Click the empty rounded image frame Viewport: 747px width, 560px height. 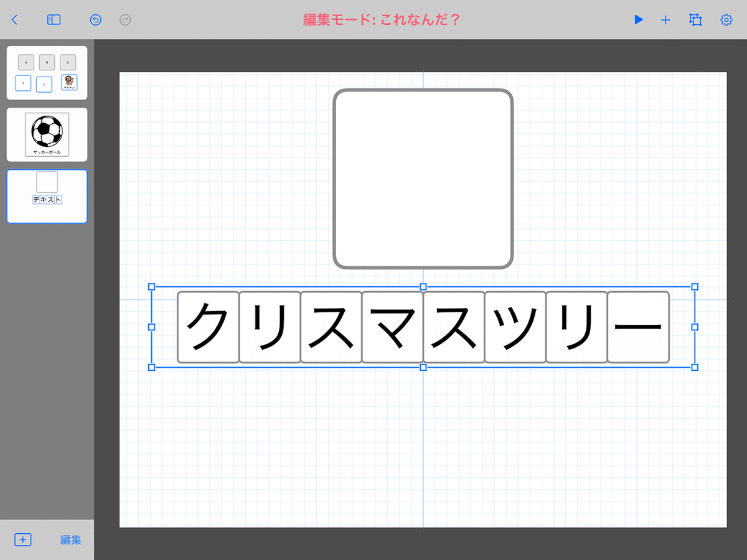[423, 179]
